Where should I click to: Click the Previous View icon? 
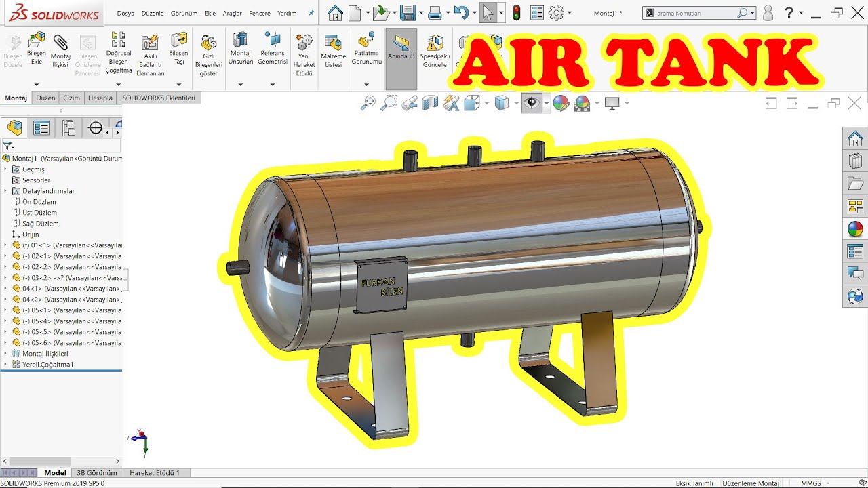point(410,103)
